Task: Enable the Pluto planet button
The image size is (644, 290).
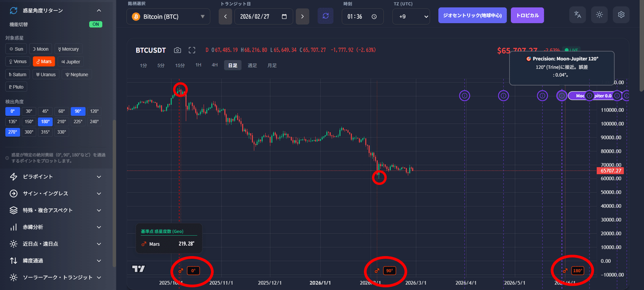Action: 16,87
